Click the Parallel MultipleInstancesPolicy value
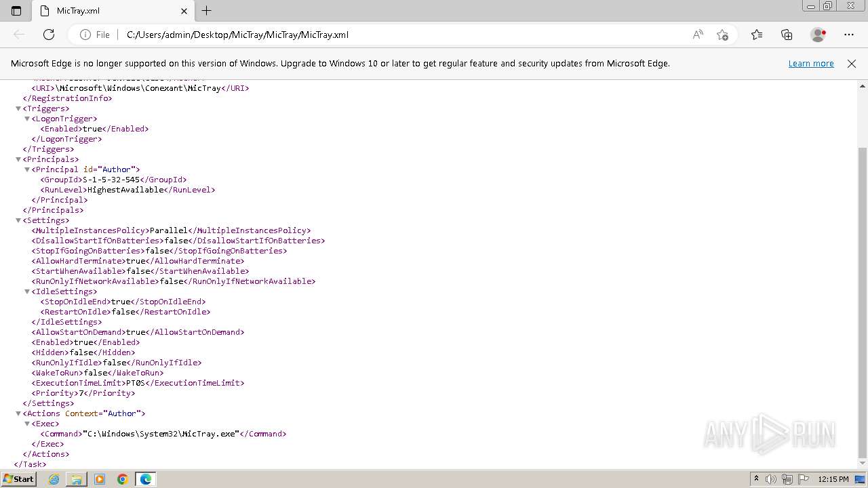This screenshot has height=488, width=868. tap(169, 230)
